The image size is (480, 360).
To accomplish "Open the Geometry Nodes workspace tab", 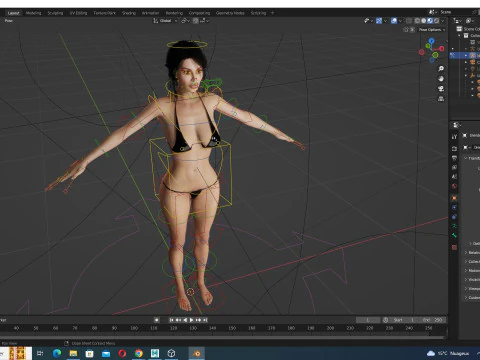I will pyautogui.click(x=230, y=13).
